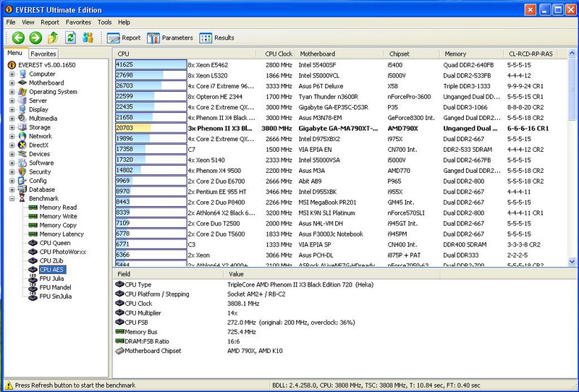
Task: Expand the Operating System tree node
Action: point(12,92)
